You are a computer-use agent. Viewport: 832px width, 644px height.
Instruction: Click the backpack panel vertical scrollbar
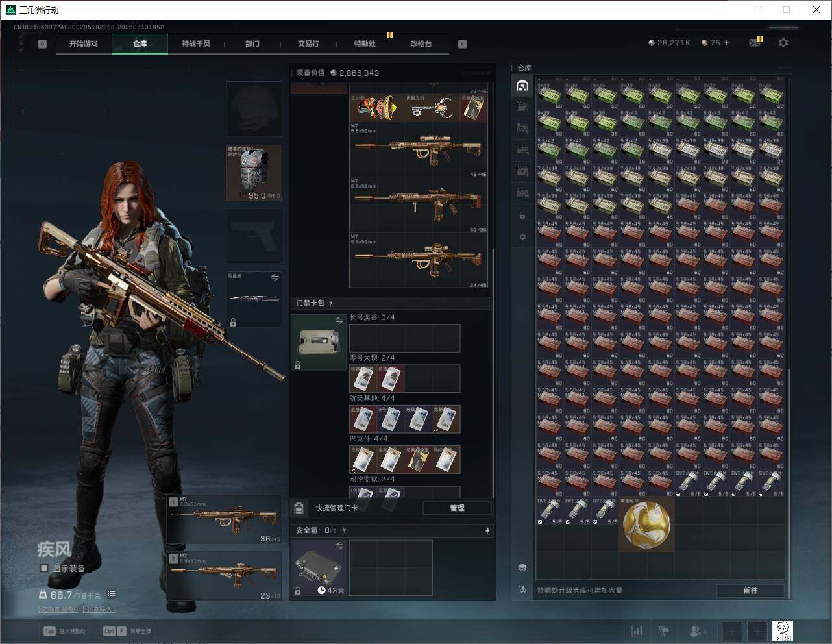[x=493, y=373]
